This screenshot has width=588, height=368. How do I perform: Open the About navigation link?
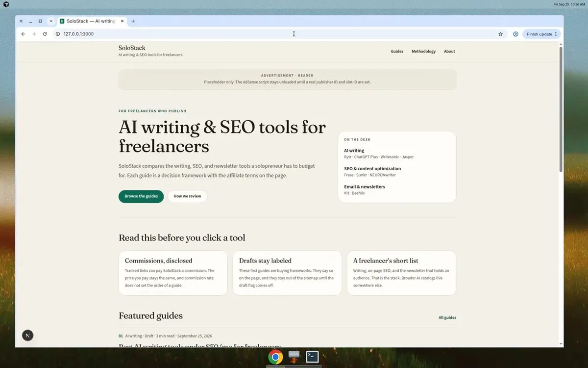pyautogui.click(x=449, y=52)
